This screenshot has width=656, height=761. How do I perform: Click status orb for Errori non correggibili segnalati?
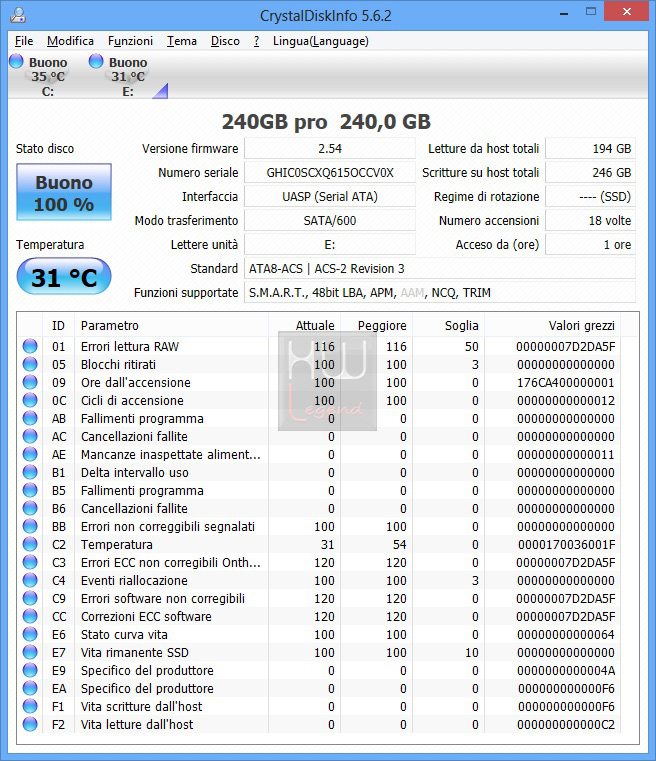coord(30,526)
